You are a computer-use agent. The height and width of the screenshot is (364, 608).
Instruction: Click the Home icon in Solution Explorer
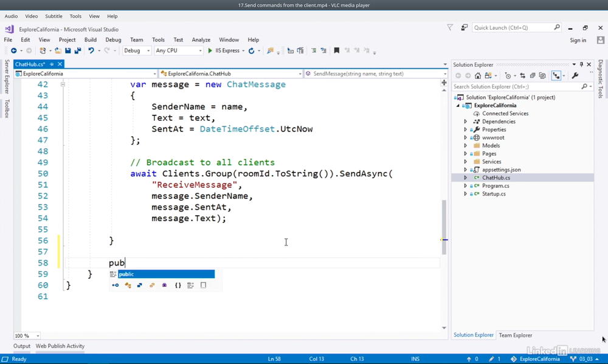(x=478, y=76)
